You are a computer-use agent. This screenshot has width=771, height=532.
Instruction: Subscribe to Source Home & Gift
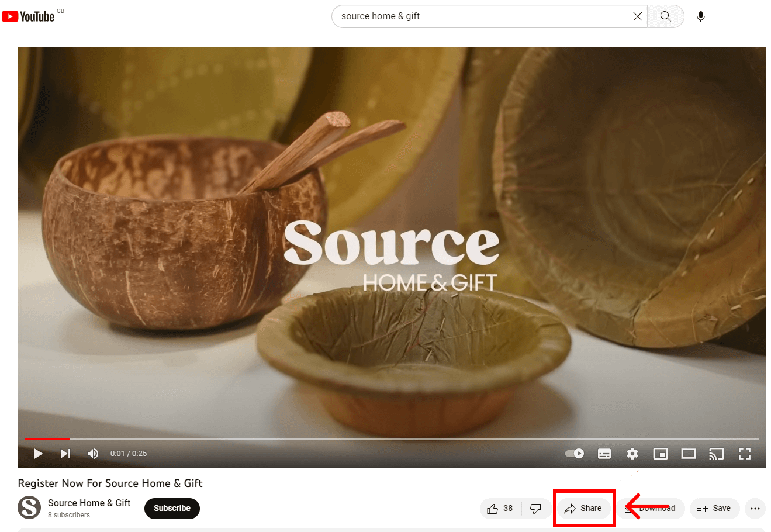[172, 509]
